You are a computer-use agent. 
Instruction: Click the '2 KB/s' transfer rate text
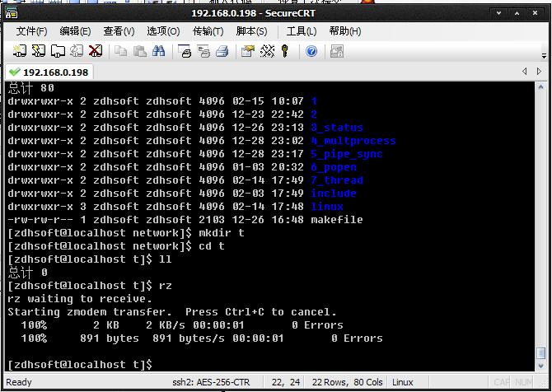pos(166,324)
